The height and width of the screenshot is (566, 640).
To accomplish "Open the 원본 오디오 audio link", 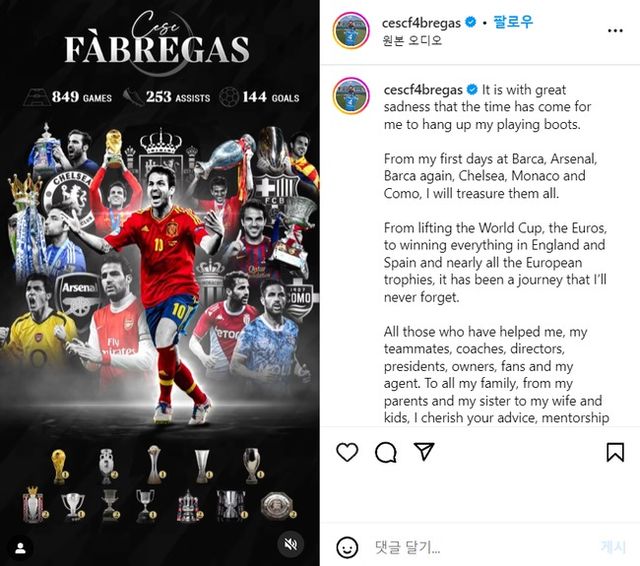I will coord(412,40).
